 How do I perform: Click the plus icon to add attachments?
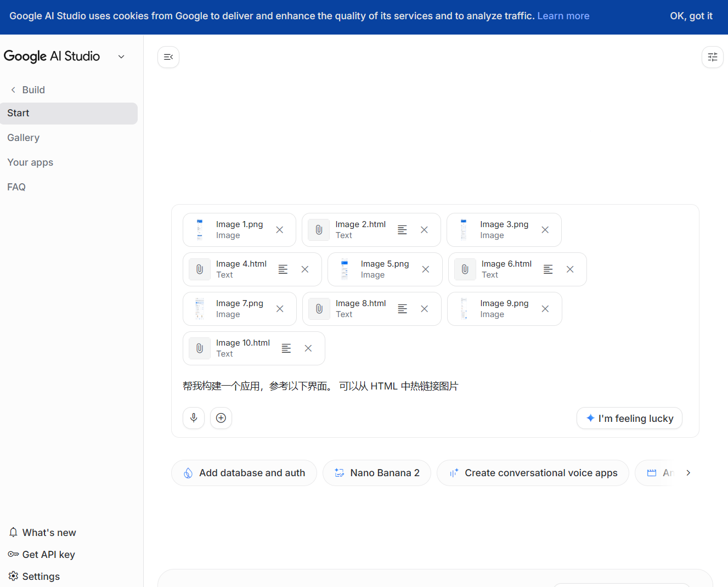[221, 418]
